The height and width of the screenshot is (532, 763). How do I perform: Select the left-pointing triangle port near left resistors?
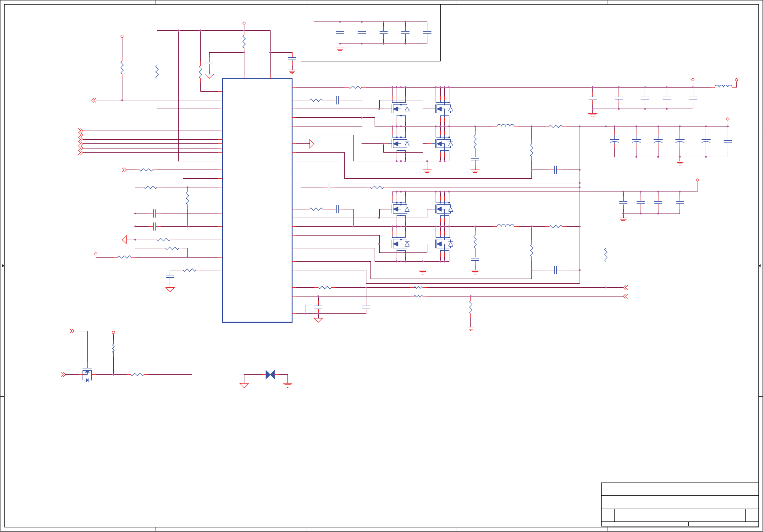pyautogui.click(x=124, y=240)
